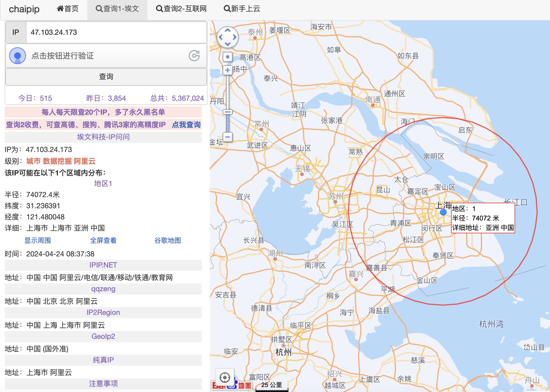Pan the map right with the arrow

click(235, 37)
